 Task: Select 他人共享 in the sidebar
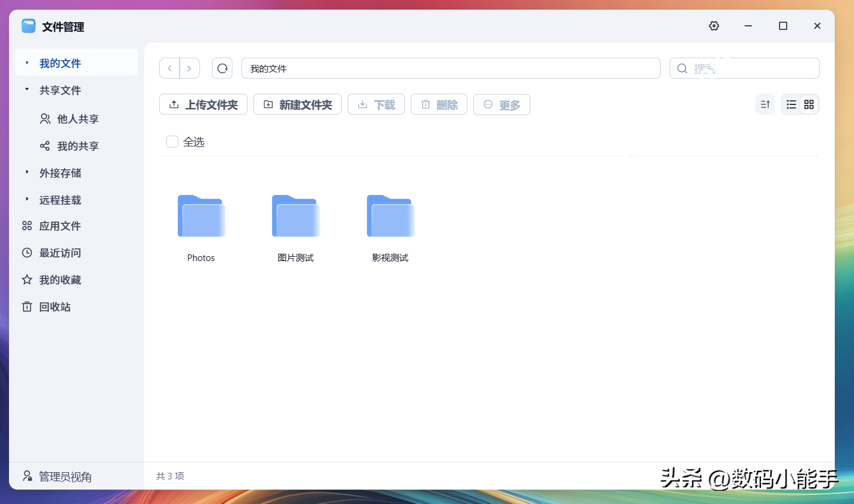coord(77,119)
